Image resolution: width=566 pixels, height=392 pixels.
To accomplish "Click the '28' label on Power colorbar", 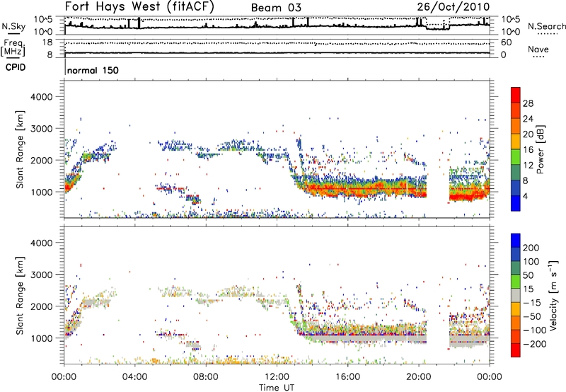I will click(528, 103).
